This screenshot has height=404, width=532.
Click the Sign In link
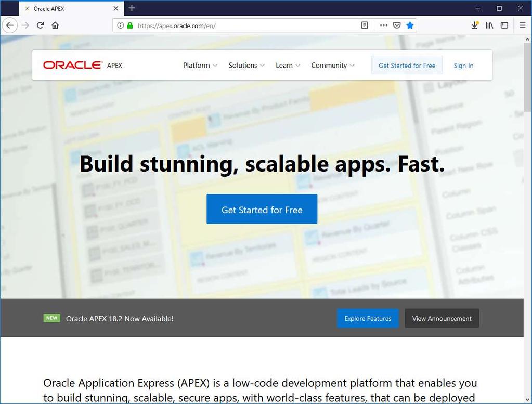tap(463, 66)
